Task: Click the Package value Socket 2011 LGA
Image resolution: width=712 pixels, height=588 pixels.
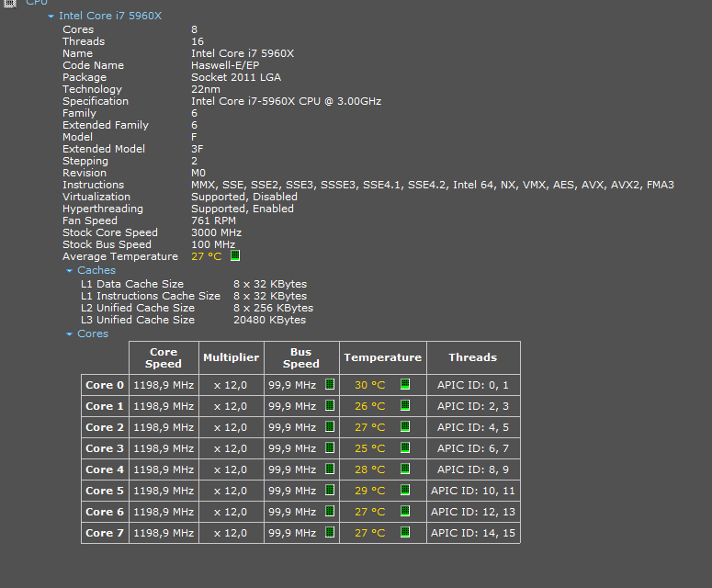Action: pos(236,77)
